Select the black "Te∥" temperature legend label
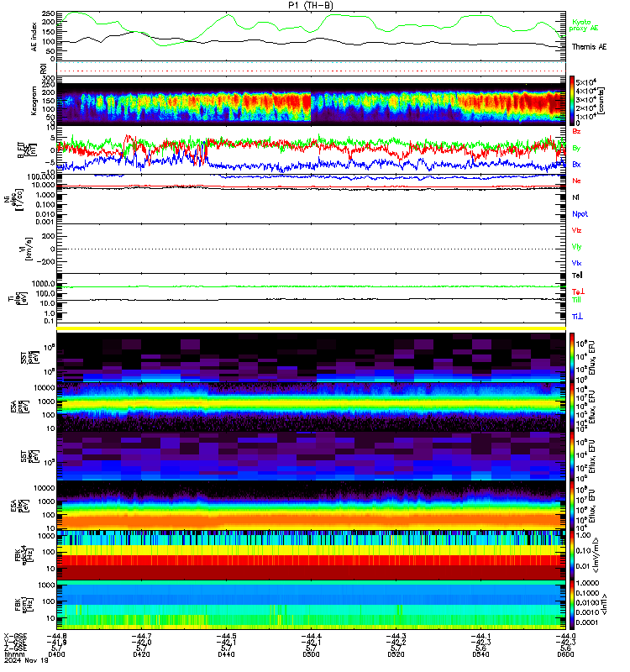The height and width of the screenshot is (672, 630). 577,276
